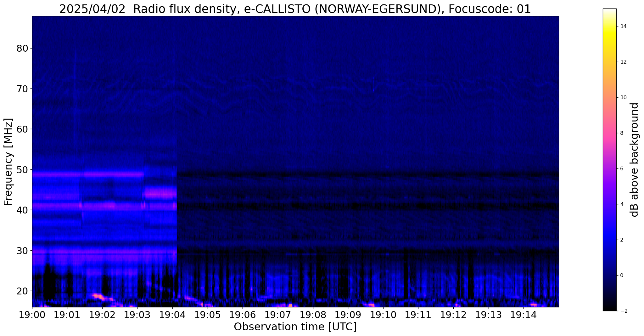Click the colorbar 2 dB tick label
This screenshot has height=336, width=644.
[x=621, y=240]
